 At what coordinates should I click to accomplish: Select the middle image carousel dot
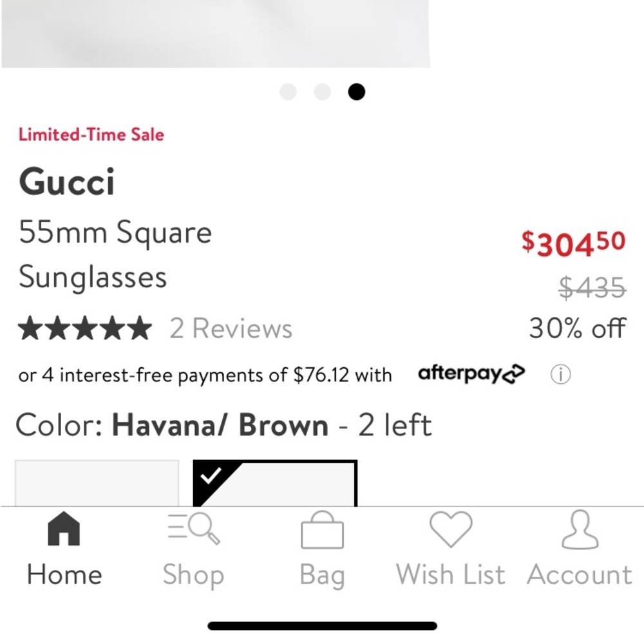pyautogui.click(x=322, y=92)
